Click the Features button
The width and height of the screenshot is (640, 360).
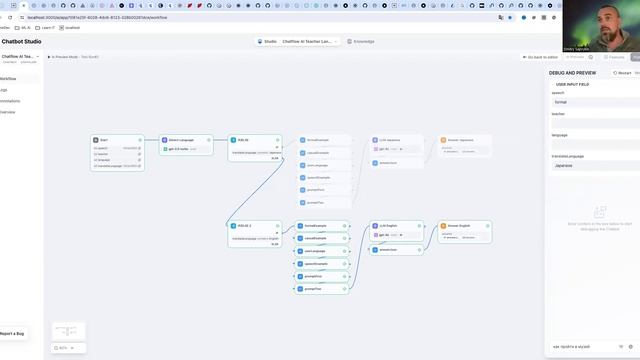(614, 57)
